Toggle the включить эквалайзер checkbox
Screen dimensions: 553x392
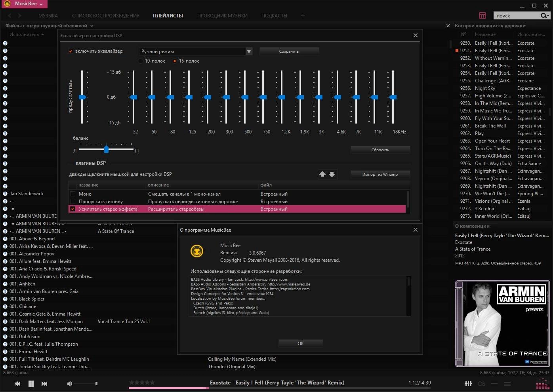click(71, 51)
